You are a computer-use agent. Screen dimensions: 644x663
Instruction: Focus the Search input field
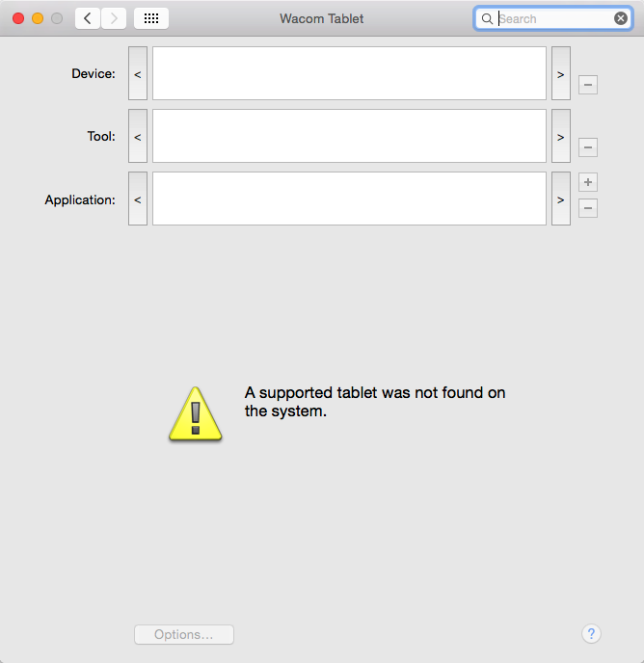pos(553,18)
